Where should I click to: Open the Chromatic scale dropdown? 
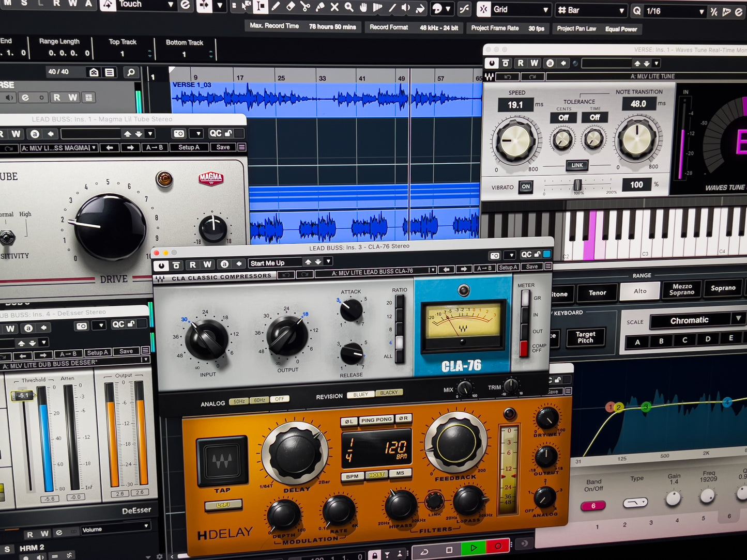[x=738, y=319]
